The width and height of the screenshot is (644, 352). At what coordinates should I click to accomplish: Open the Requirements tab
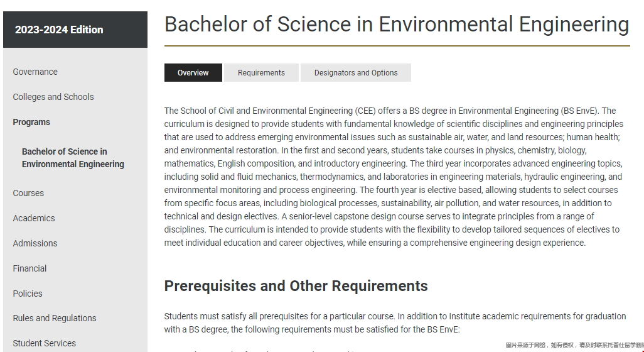point(261,73)
